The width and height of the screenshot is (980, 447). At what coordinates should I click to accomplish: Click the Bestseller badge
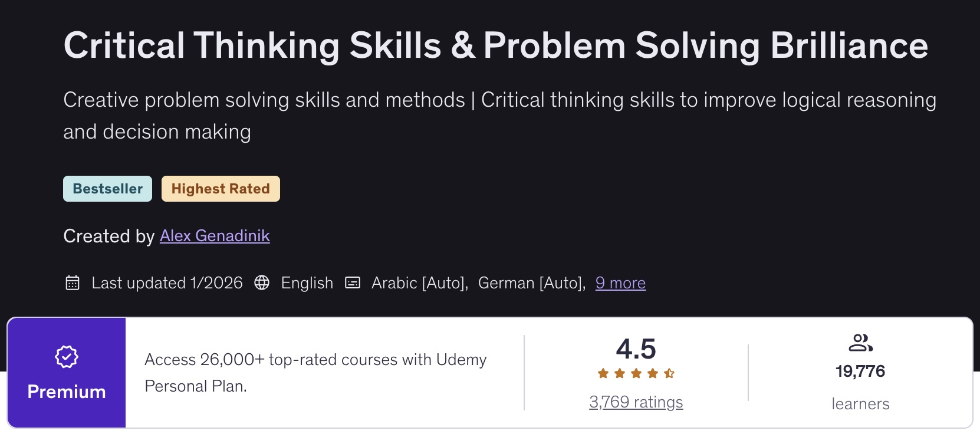(x=107, y=189)
